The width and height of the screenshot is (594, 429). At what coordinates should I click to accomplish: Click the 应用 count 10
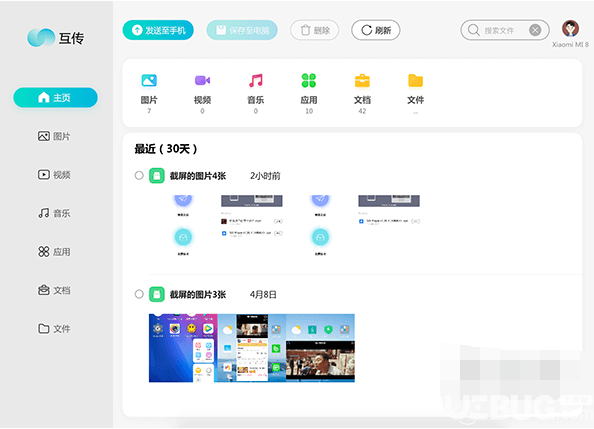(309, 111)
